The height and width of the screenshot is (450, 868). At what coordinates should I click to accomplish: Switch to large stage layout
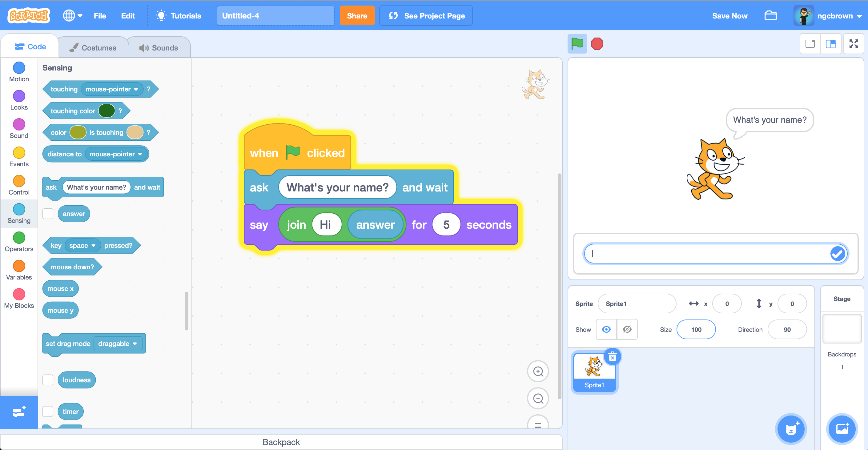(830, 44)
